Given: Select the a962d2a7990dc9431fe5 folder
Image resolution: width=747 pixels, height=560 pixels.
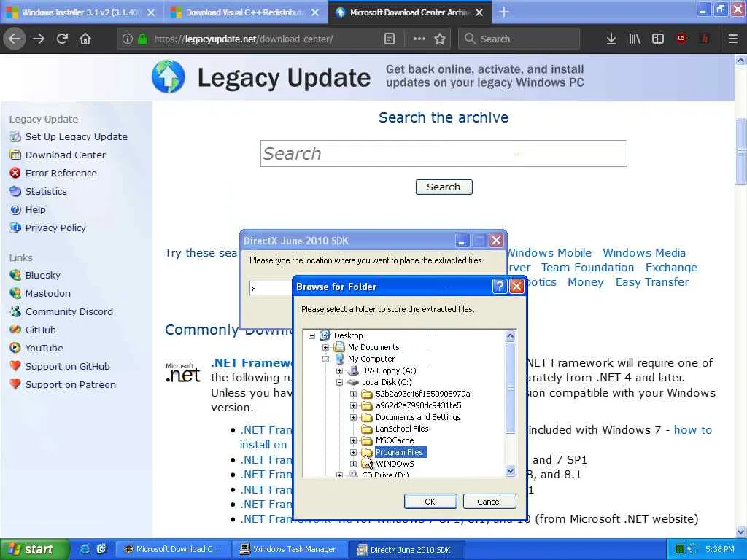Looking at the screenshot, I should point(418,405).
